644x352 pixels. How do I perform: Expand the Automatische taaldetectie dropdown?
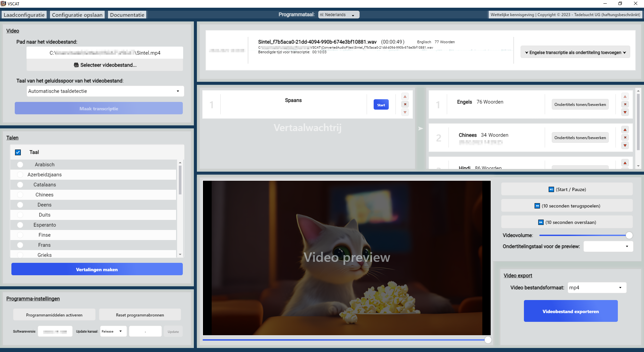(x=105, y=91)
